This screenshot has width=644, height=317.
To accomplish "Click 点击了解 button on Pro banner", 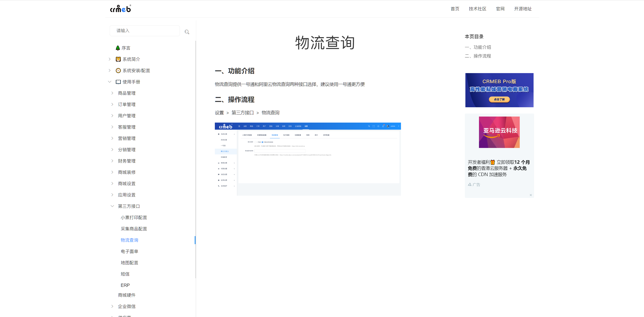I will coord(499,99).
